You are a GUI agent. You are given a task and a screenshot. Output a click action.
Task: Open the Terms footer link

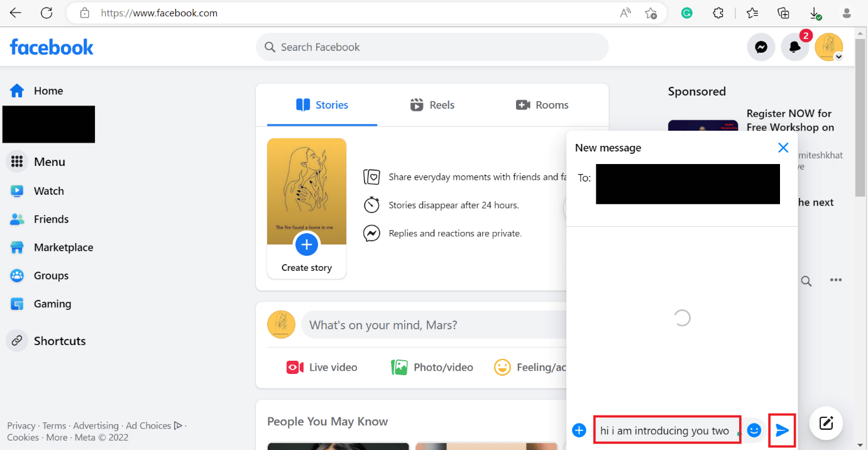click(x=54, y=425)
